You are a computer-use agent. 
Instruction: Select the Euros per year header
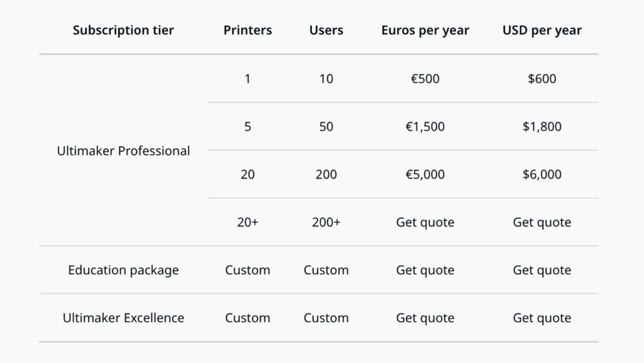tap(425, 30)
